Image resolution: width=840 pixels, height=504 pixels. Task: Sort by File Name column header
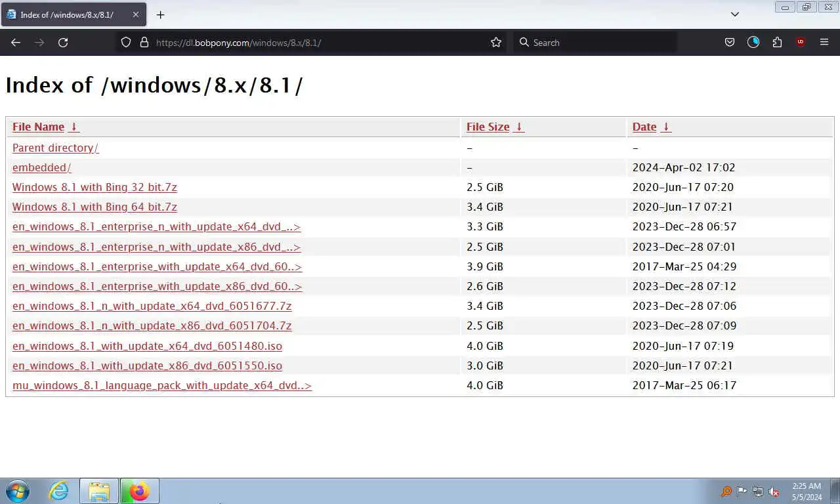pyautogui.click(x=38, y=127)
